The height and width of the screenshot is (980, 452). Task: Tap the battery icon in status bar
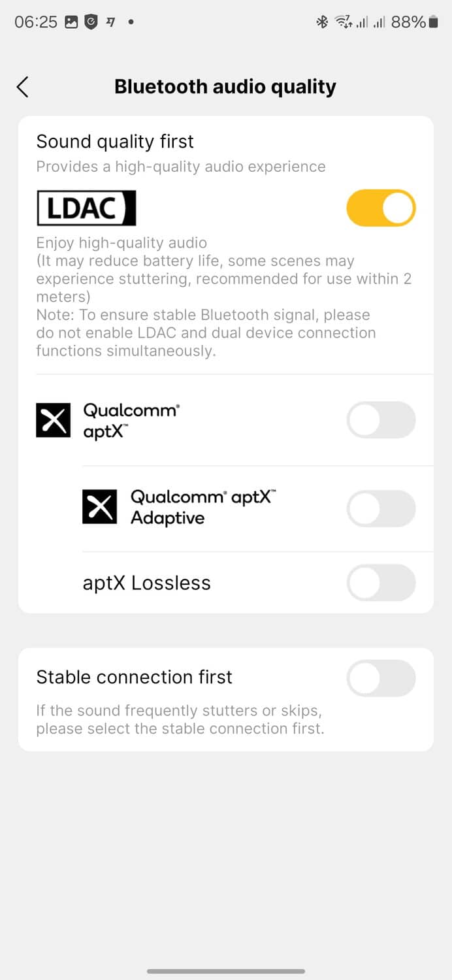pyautogui.click(x=432, y=22)
